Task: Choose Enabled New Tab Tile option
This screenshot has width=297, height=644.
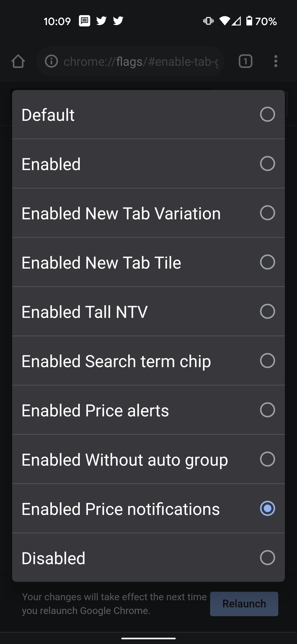Action: click(x=267, y=262)
